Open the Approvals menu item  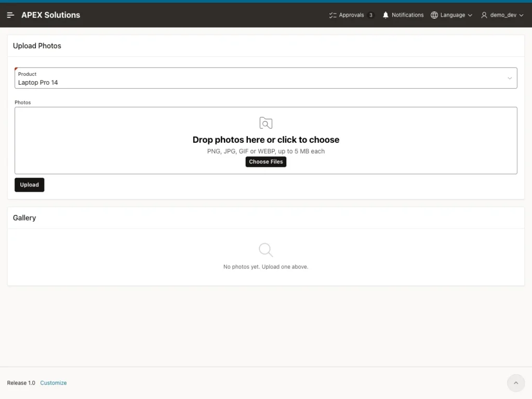(x=352, y=15)
